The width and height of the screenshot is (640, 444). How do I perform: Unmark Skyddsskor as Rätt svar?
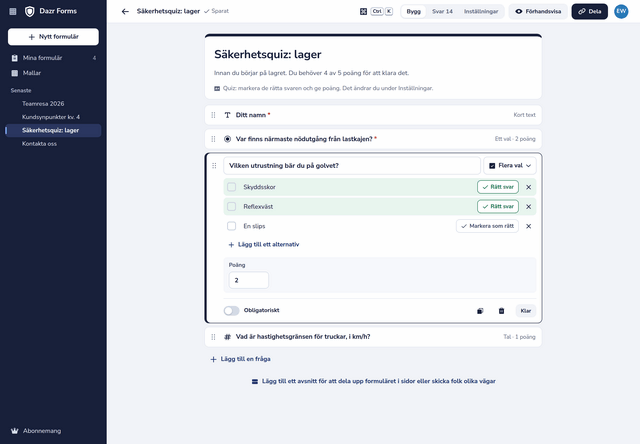[x=498, y=187]
